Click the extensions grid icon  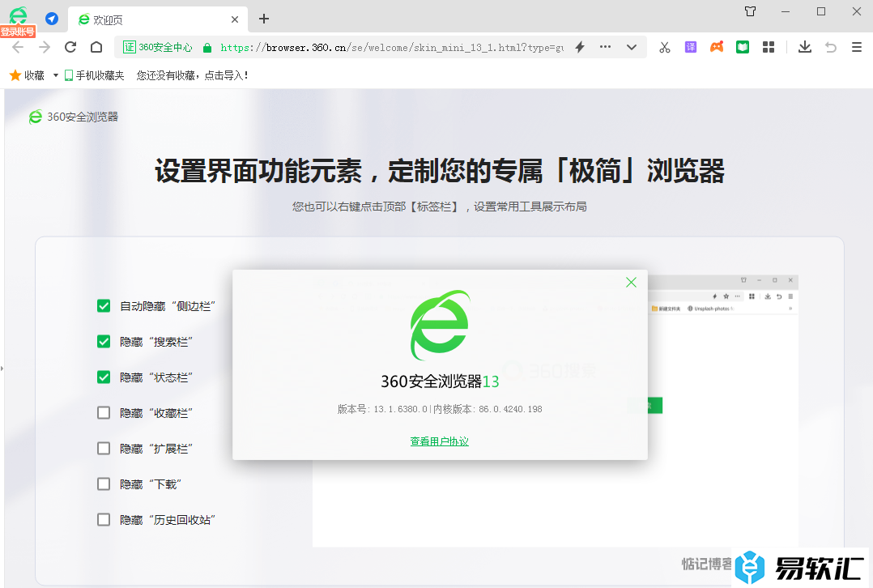coord(769,47)
